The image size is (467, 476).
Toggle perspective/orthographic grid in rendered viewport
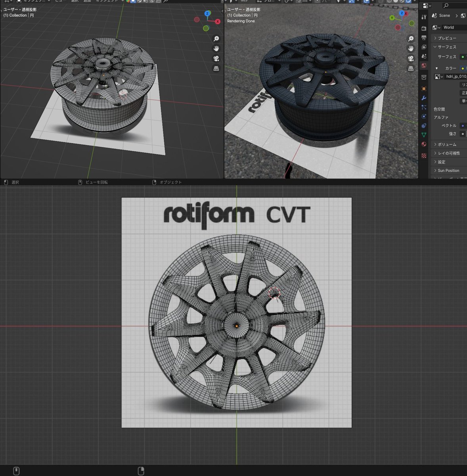coord(411,68)
